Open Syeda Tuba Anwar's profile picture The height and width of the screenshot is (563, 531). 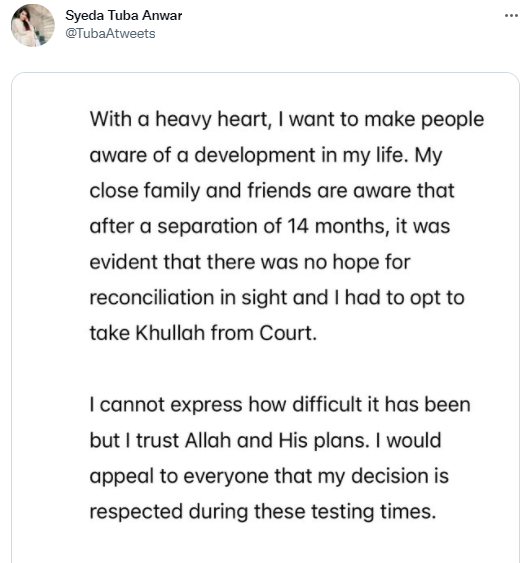(x=33, y=25)
